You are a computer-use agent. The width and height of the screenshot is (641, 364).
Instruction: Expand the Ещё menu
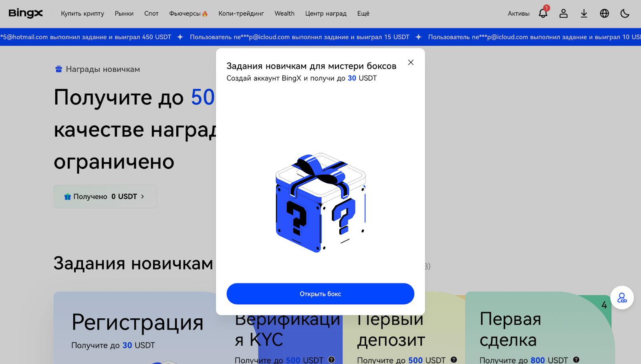[363, 14]
